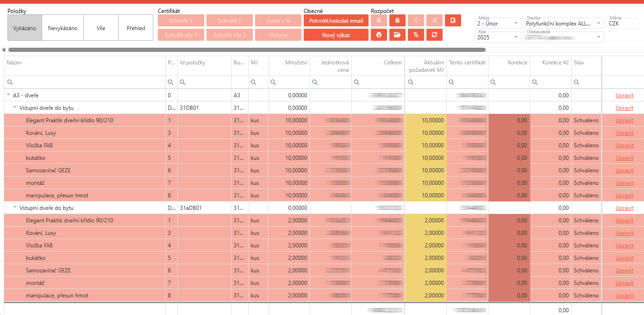Click the search icon in Stav filter
The image size is (644, 315).
click(577, 82)
